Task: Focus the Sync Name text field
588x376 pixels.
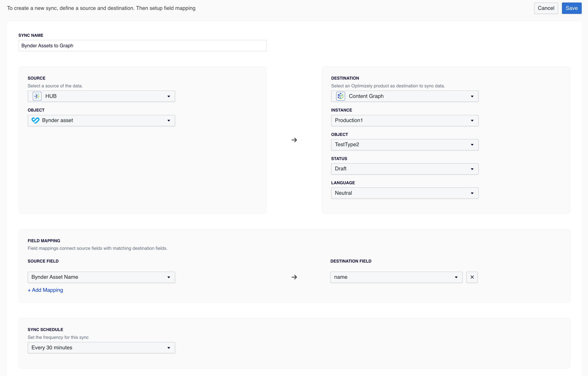Action: [142, 46]
